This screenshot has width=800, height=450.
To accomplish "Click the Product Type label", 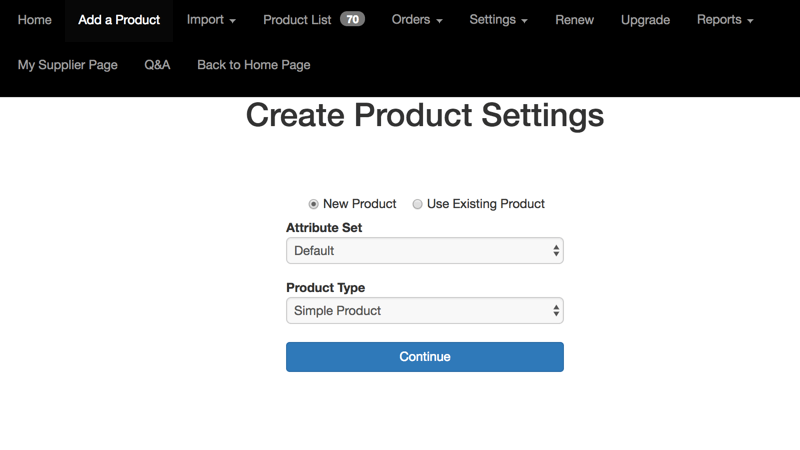I will click(325, 288).
